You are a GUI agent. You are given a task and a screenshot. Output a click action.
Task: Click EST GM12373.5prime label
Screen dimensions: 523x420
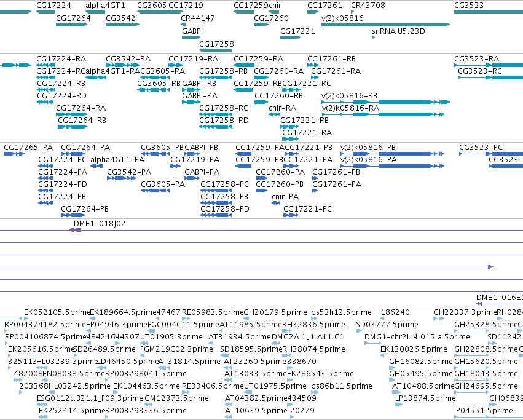(176, 398)
